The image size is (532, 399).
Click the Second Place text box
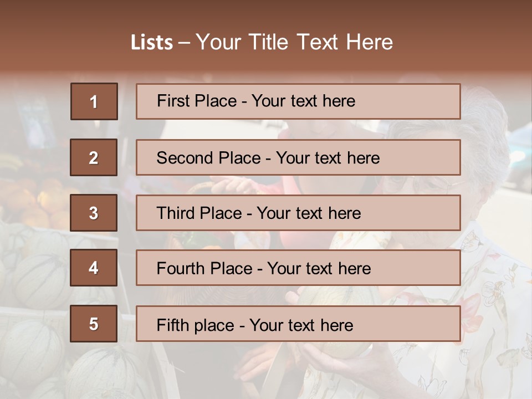click(x=298, y=157)
